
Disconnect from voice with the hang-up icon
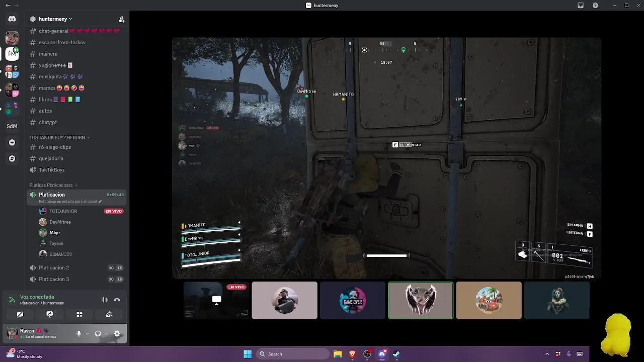(117, 300)
